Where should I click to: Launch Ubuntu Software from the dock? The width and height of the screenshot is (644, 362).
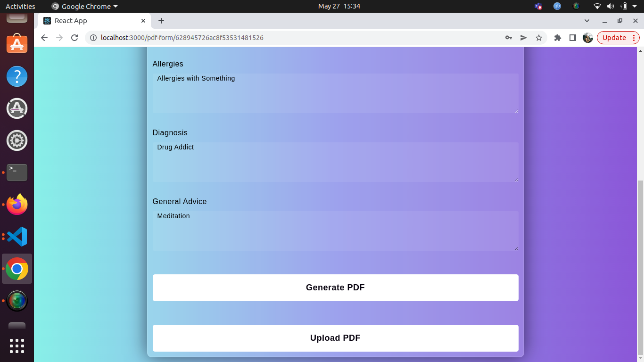coord(17,44)
